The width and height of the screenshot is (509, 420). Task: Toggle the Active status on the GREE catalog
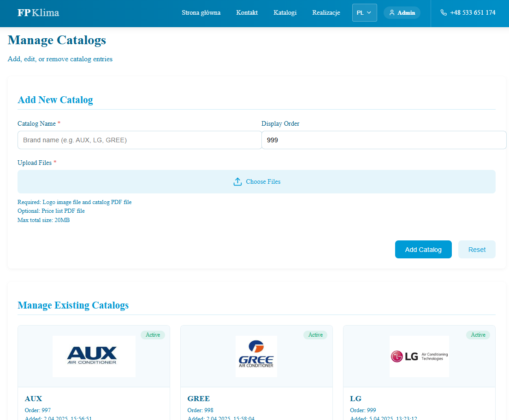pyautogui.click(x=315, y=335)
